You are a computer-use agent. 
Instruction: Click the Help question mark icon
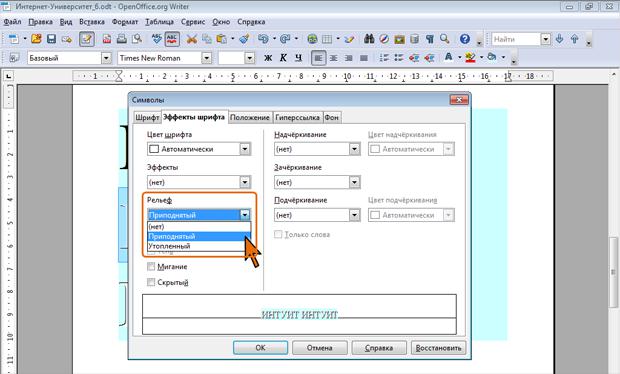point(465,39)
